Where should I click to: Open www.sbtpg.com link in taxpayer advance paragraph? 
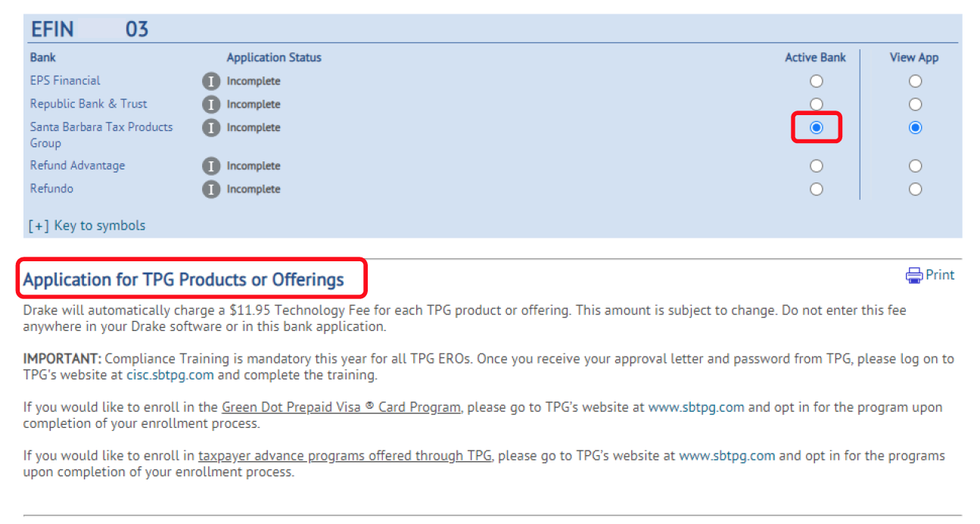[727, 456]
